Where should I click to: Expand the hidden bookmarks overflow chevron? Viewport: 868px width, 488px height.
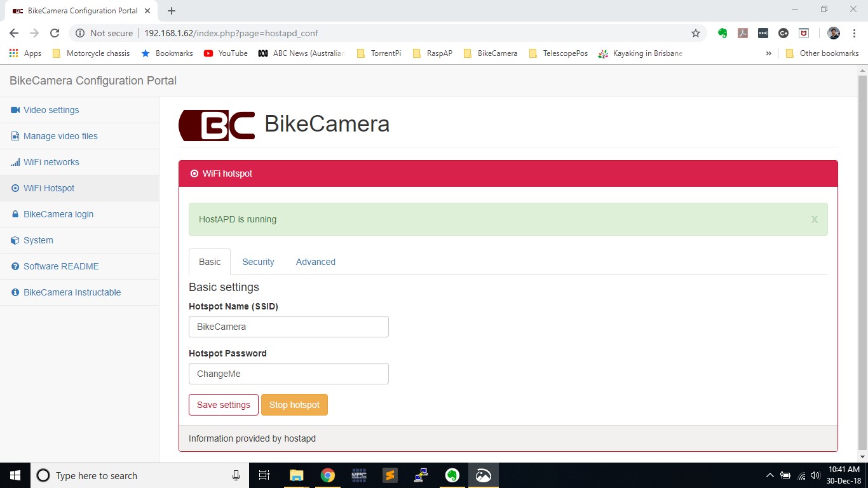[x=769, y=53]
